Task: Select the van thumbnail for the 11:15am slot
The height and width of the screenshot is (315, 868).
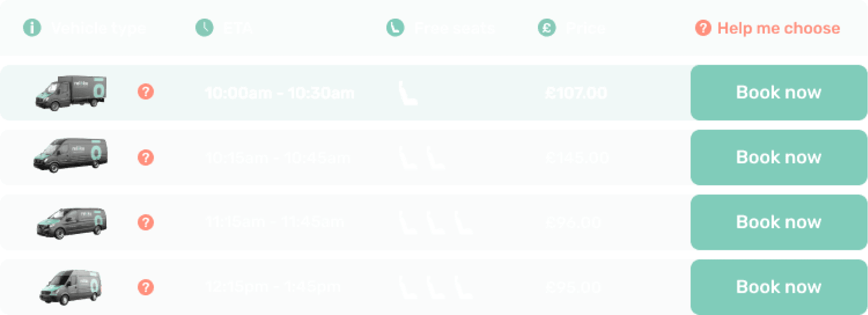Action: [70, 222]
